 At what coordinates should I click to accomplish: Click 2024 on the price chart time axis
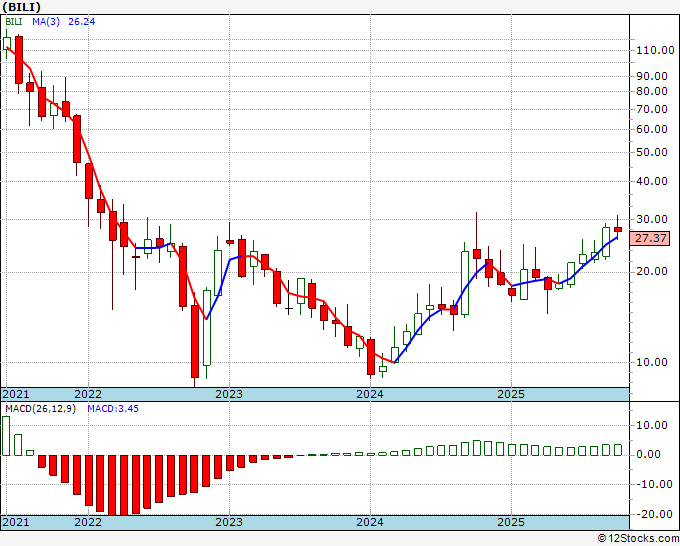coord(370,394)
